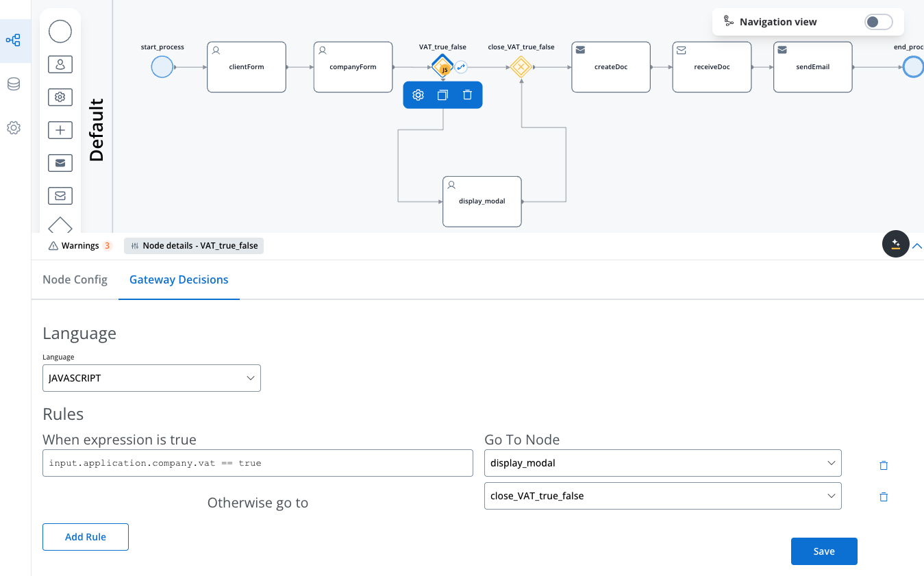Select the clientForm task node
This screenshot has width=924, height=576.
[247, 67]
